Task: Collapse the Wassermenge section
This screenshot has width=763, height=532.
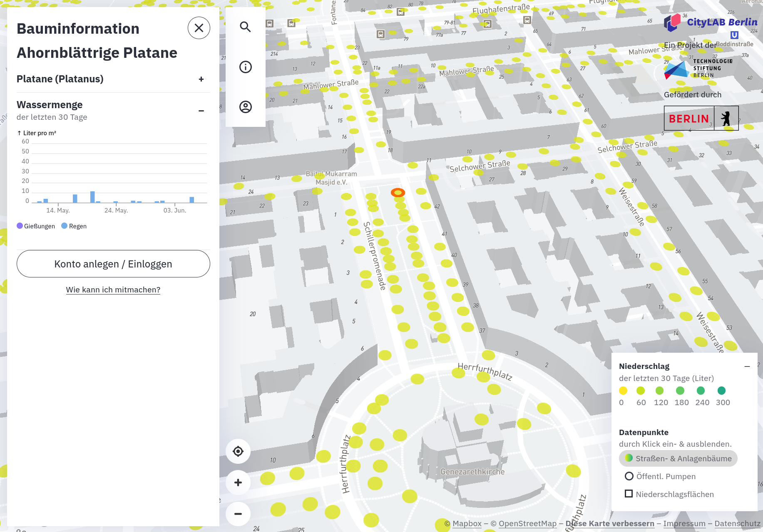Action: (x=201, y=111)
